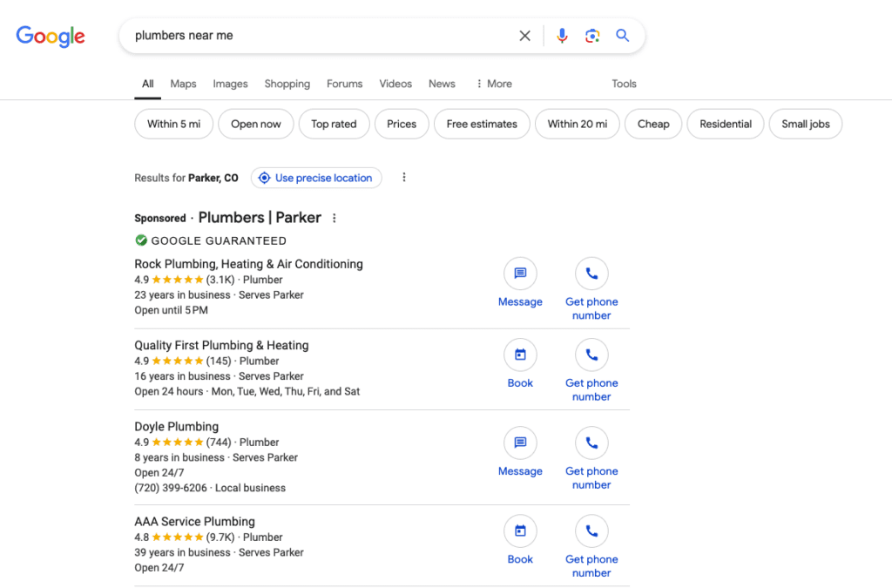Open three-dot menu next to Use precise location
Image resolution: width=892 pixels, height=588 pixels.
pos(404,178)
